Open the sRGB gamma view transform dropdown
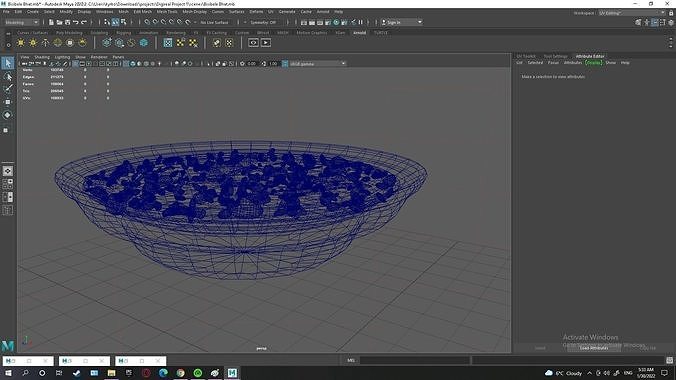Screen dimensions: 676x380 (318, 63)
